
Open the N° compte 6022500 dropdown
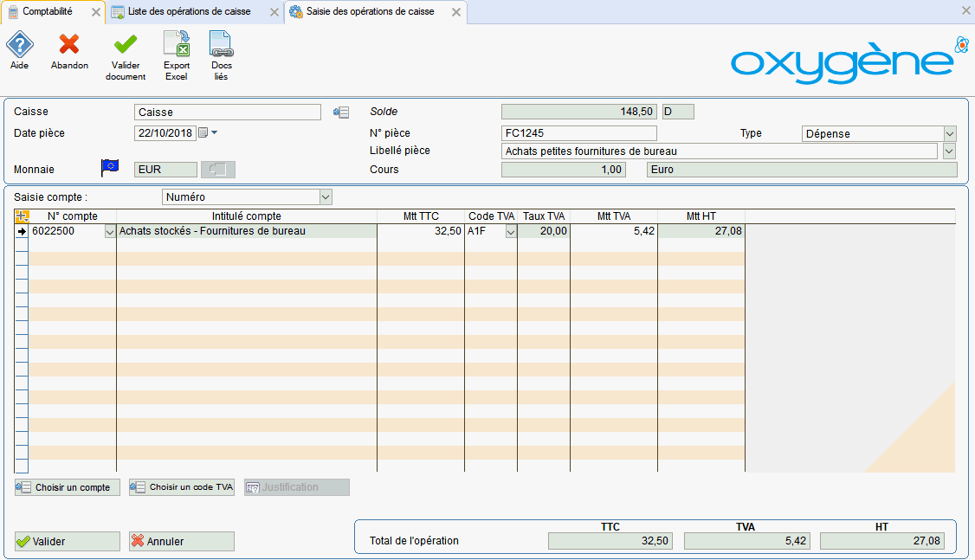click(x=109, y=232)
